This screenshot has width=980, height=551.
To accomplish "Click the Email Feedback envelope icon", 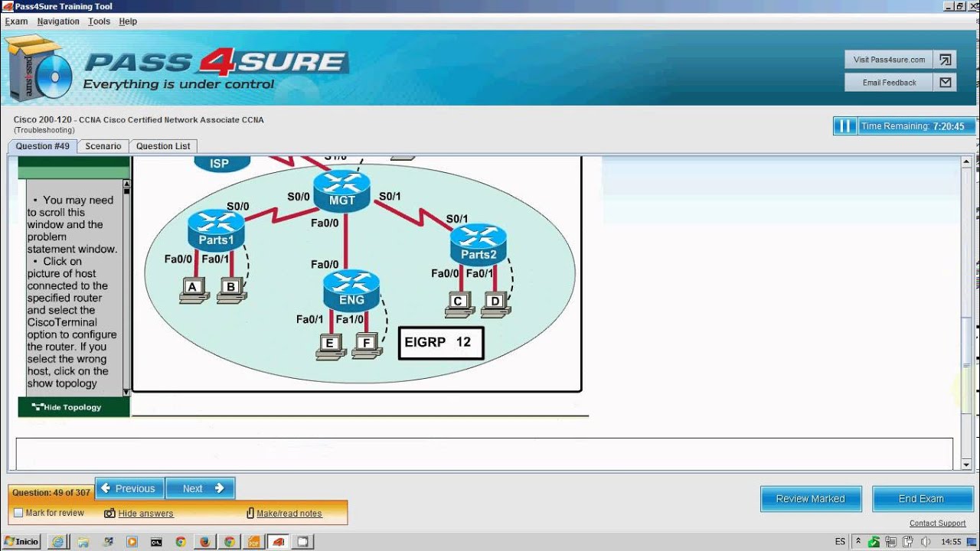I will point(945,83).
